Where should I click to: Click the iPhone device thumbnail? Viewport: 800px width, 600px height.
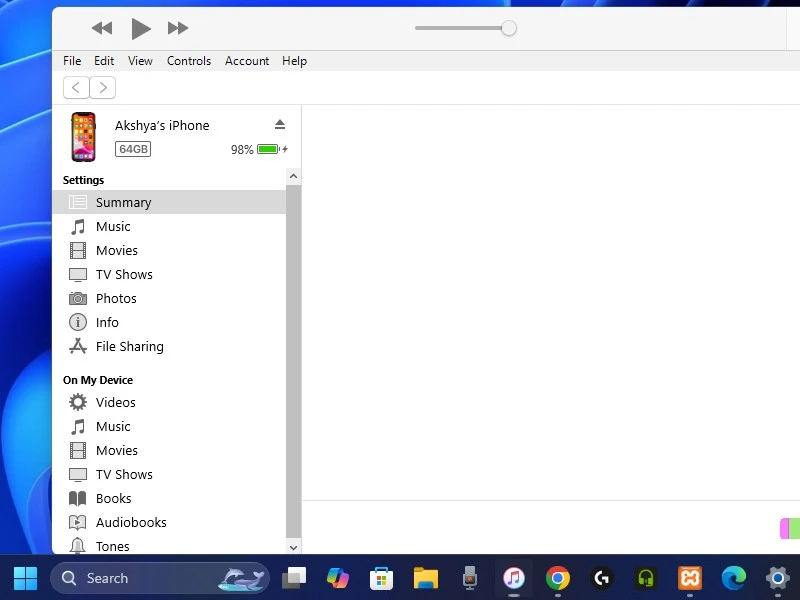coord(83,137)
